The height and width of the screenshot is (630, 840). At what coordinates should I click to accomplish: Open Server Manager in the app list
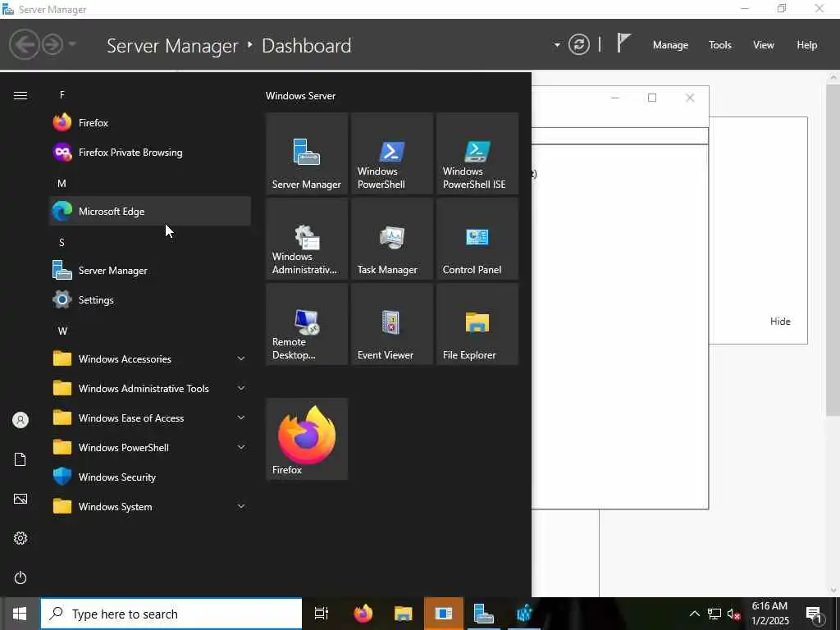pyautogui.click(x=150, y=270)
